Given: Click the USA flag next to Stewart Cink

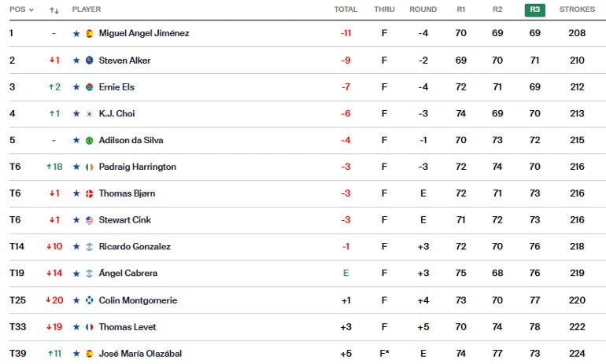Looking at the screenshot, I should coord(89,220).
